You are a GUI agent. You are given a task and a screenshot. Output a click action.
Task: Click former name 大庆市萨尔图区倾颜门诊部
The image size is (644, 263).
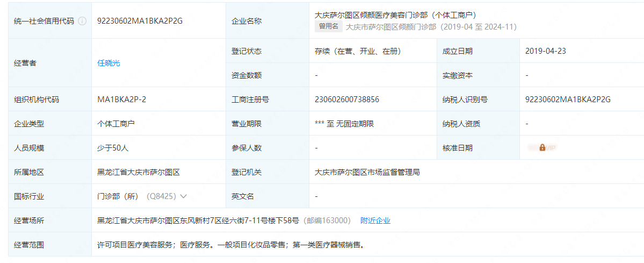tap(391, 26)
